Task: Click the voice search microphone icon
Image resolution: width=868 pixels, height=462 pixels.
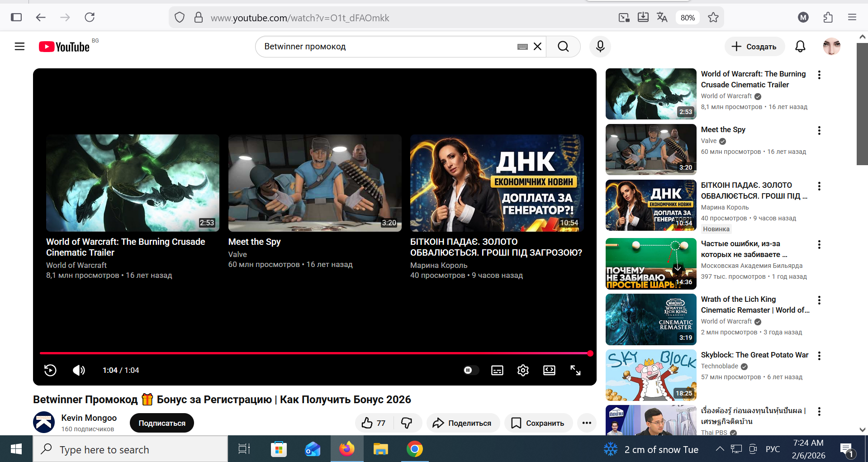Action: coord(600,47)
